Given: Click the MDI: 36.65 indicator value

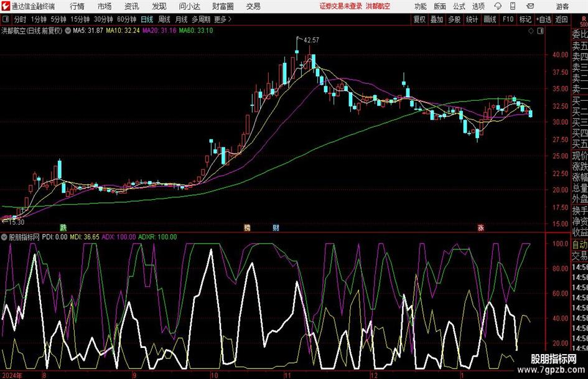Looking at the screenshot, I should pyautogui.click(x=85, y=237).
